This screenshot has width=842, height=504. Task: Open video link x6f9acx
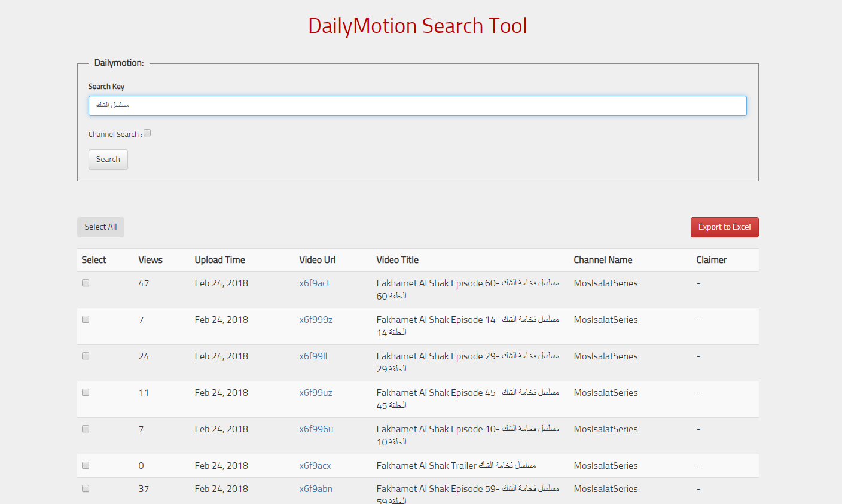pos(315,466)
